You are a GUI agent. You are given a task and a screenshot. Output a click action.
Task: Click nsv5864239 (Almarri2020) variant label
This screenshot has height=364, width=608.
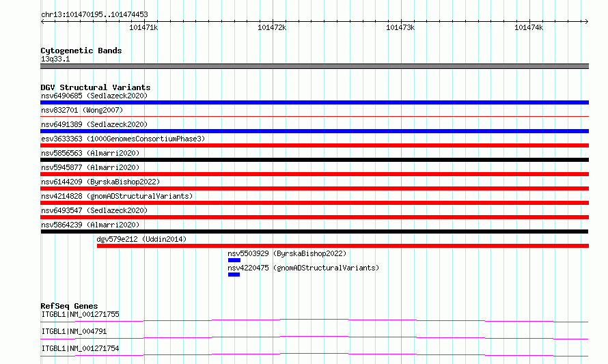tap(90, 225)
